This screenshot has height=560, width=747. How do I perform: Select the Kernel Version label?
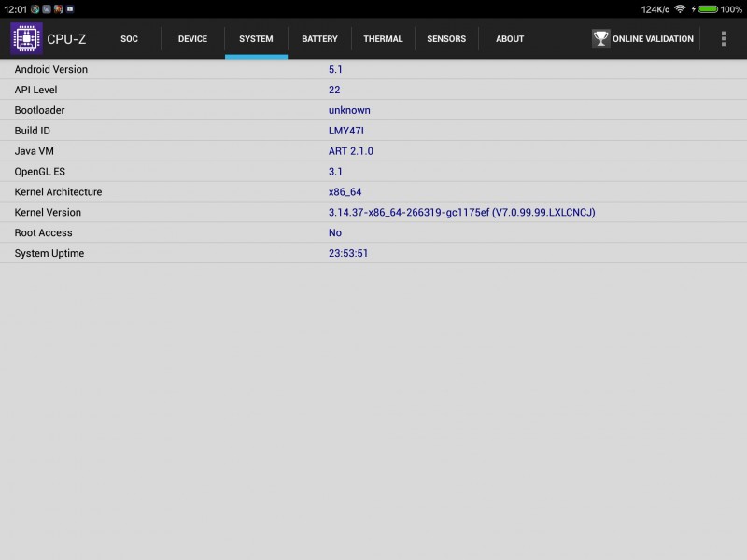(x=48, y=213)
